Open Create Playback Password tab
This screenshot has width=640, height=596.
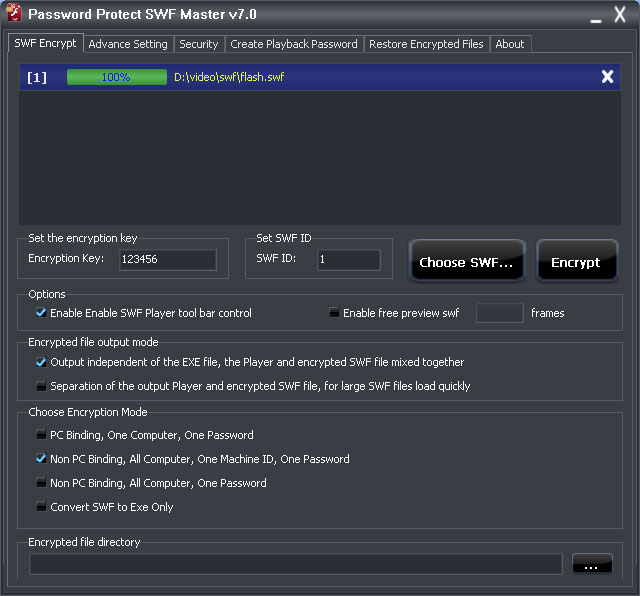[293, 44]
